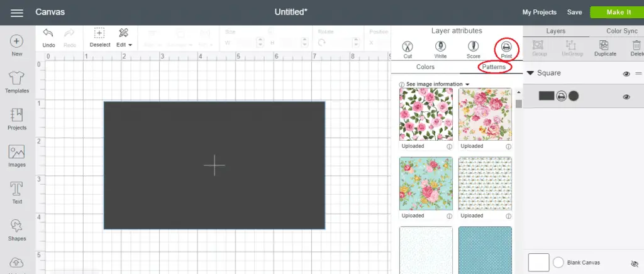
Task: Open the hamburger main menu
Action: (x=17, y=13)
